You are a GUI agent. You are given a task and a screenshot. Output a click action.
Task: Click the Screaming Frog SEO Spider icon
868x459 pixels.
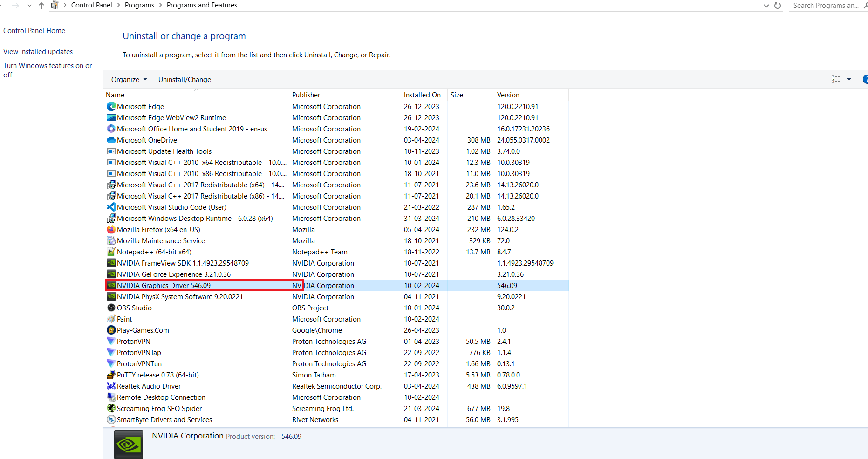point(111,409)
